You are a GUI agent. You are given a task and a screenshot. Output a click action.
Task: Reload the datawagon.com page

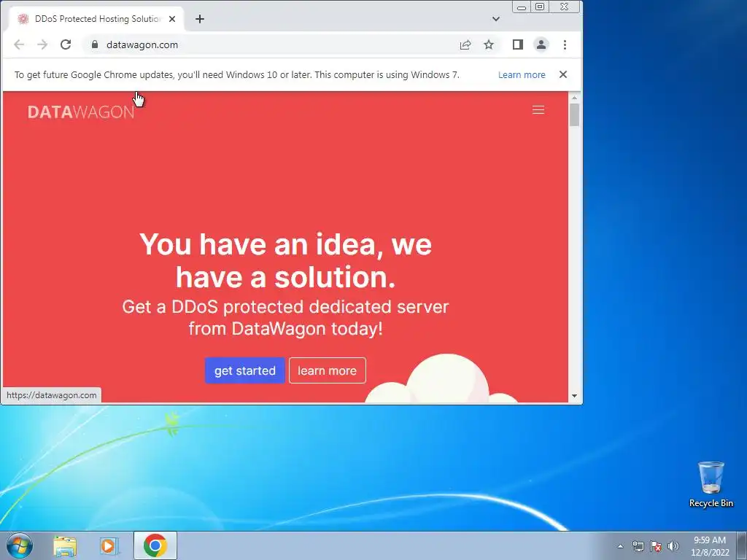point(66,44)
